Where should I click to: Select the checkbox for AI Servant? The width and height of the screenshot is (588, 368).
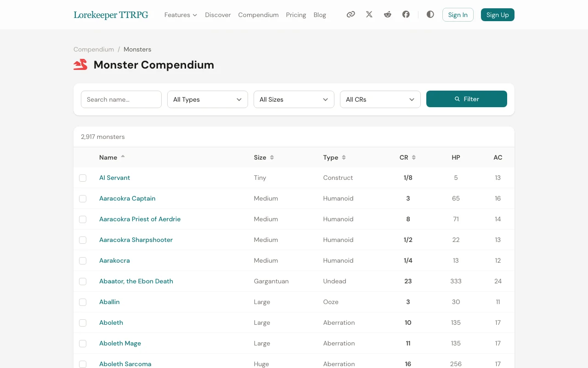(83, 178)
